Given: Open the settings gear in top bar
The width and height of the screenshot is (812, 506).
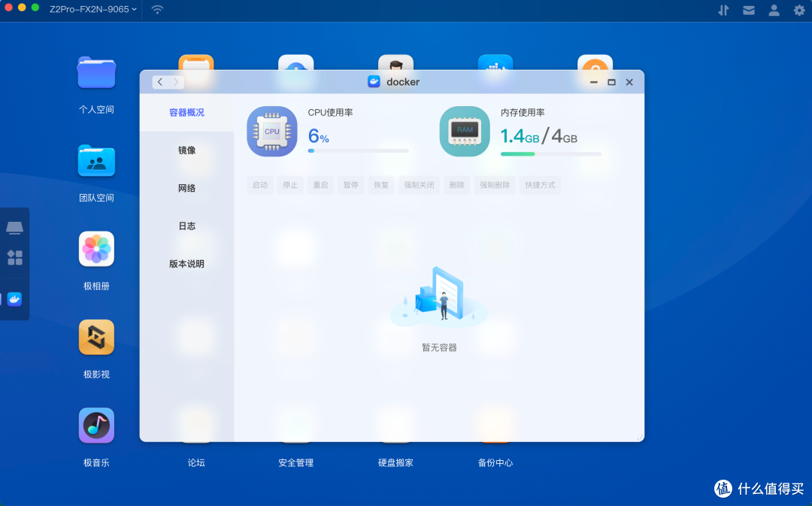Looking at the screenshot, I should pos(799,10).
